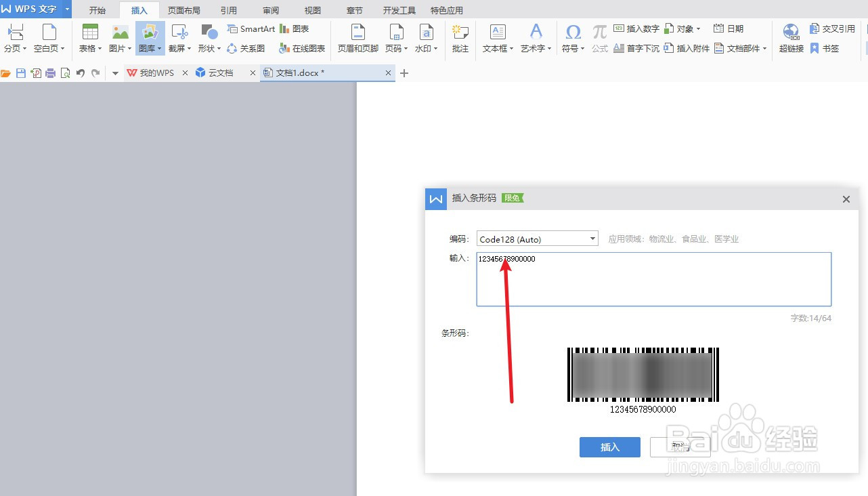Click the 页码 page number icon
This screenshot has width=868, height=496.
395,32
